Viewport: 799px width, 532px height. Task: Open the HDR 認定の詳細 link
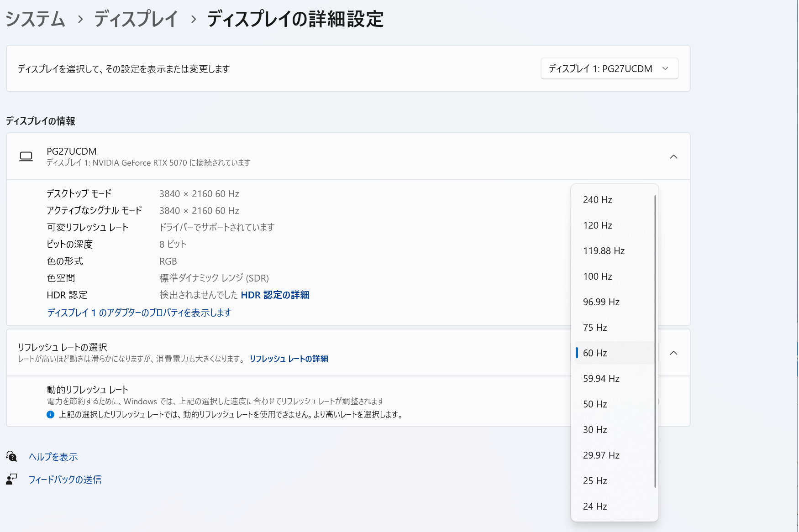click(275, 295)
